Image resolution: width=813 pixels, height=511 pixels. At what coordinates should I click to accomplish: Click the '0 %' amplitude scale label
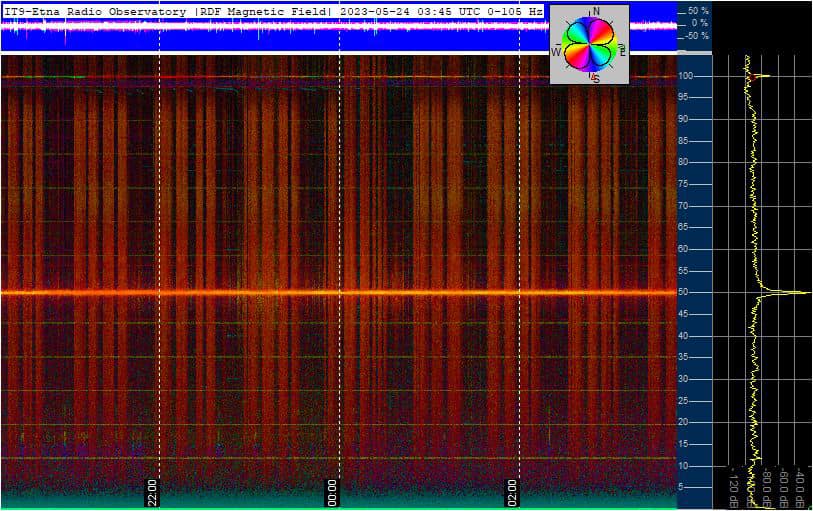(x=700, y=23)
